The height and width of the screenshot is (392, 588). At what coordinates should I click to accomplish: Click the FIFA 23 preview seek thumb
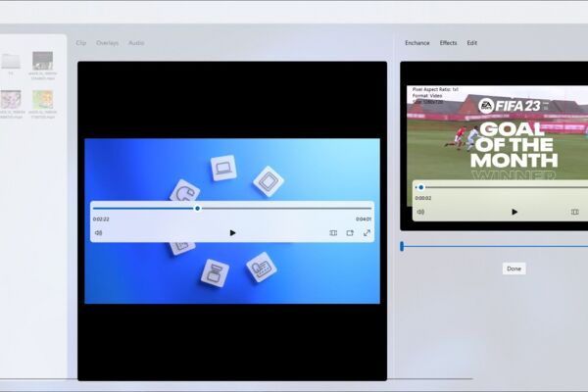(421, 187)
